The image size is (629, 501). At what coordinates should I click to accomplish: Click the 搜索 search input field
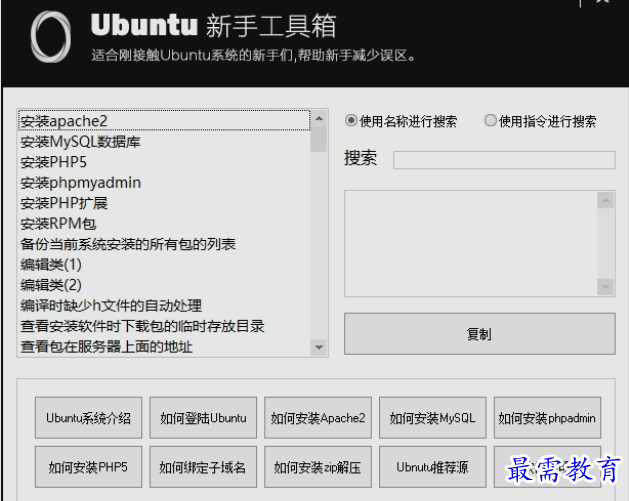point(504,160)
